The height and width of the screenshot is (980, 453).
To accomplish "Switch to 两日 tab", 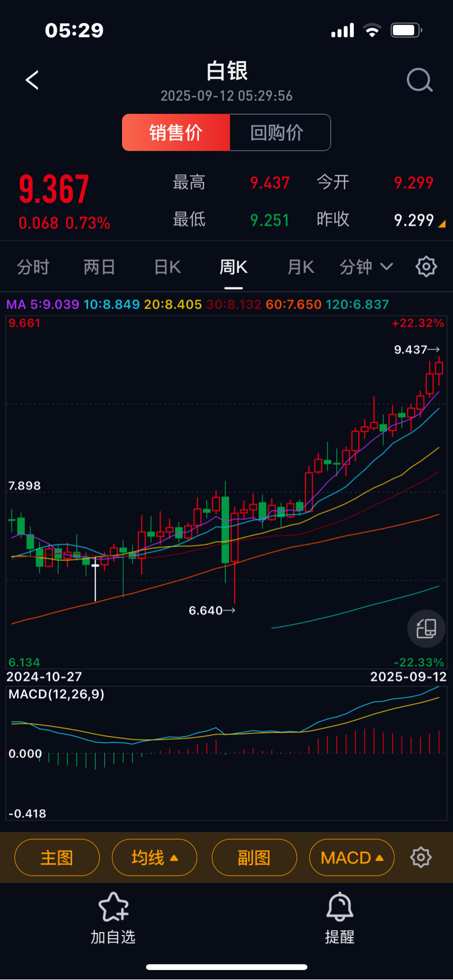I will 99,267.
